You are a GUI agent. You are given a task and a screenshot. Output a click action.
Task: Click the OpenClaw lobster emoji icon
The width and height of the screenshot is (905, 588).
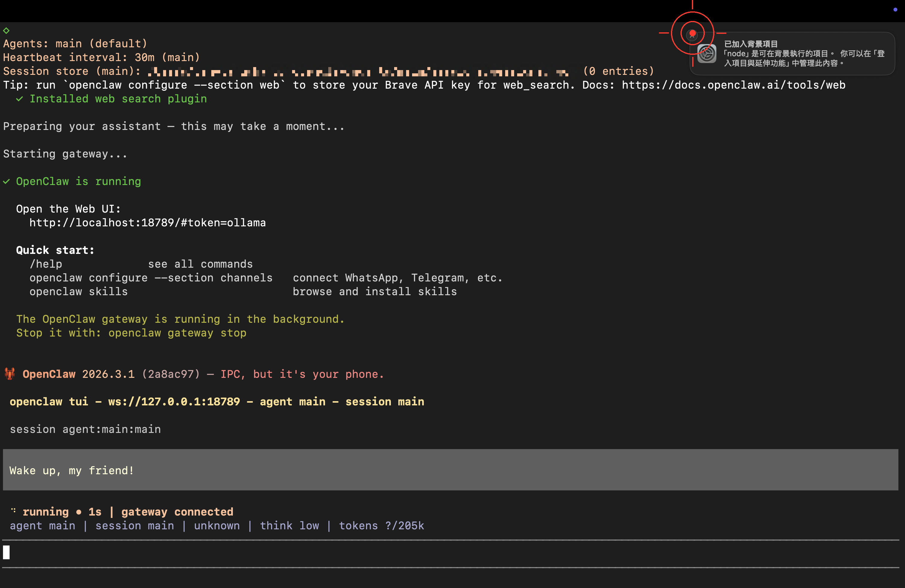pos(10,374)
